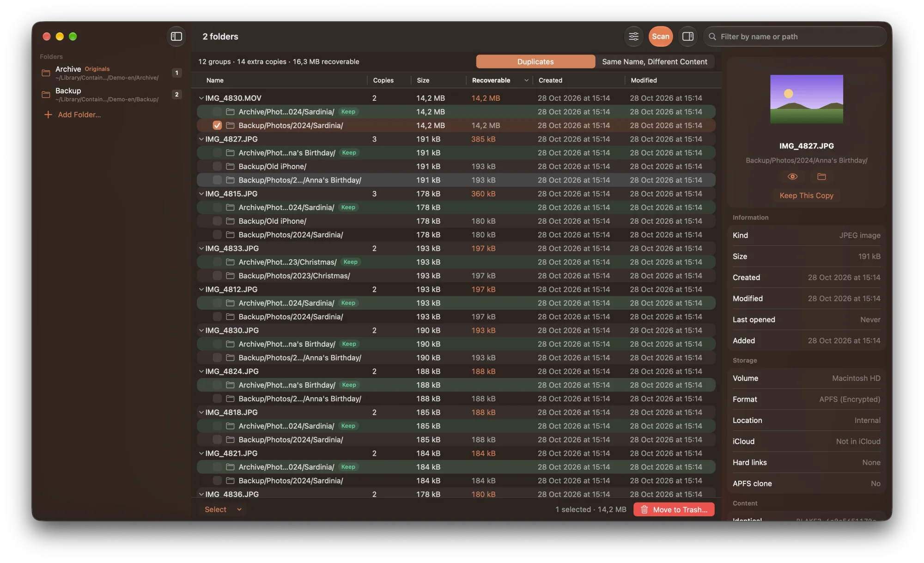924x563 pixels.
Task: Click the Keep badge under IMG_4830.MOV
Action: (x=348, y=112)
